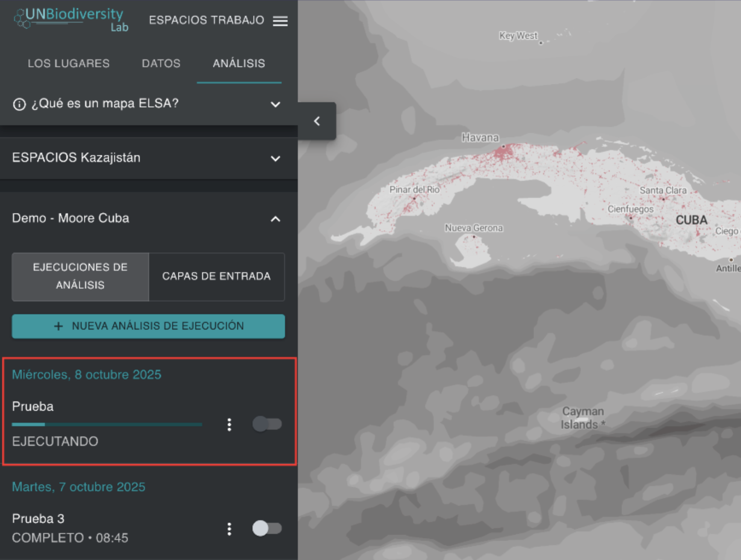Screen dimensions: 741x560
Task: Click the Prueba run progress bar
Action: tap(107, 424)
